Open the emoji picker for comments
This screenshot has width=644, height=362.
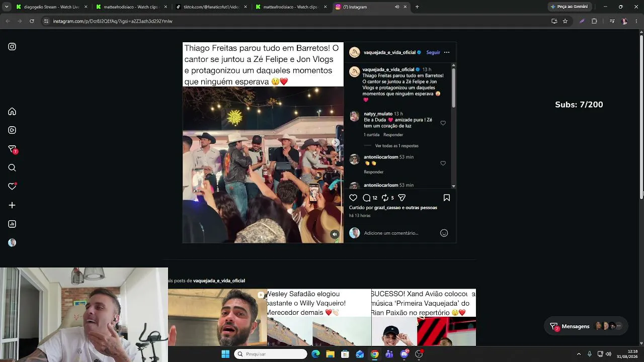pyautogui.click(x=444, y=233)
